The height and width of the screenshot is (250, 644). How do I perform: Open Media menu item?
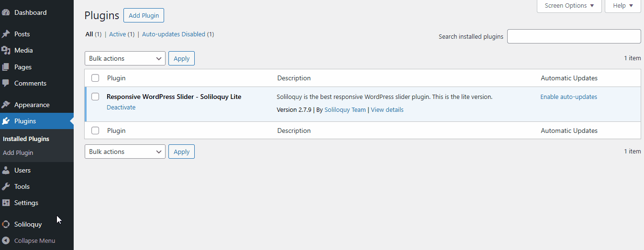[37, 50]
